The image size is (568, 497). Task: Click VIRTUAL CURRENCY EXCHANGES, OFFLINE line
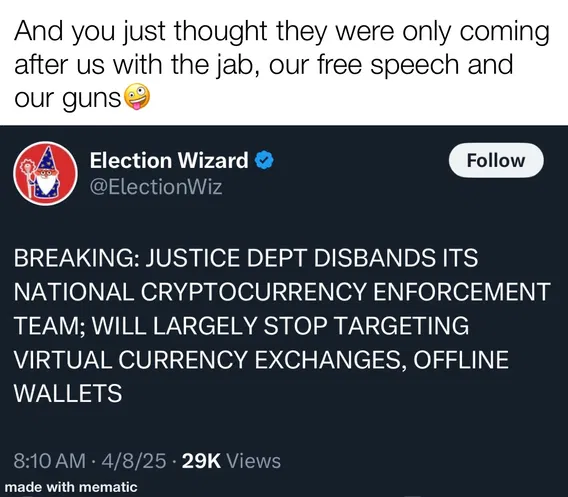tap(261, 360)
